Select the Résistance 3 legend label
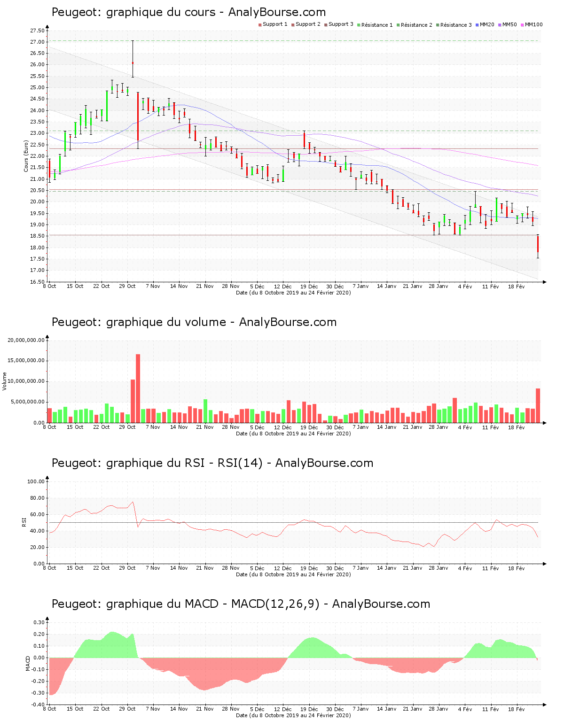Screen dimensions: 564x728 pyautogui.click(x=456, y=25)
